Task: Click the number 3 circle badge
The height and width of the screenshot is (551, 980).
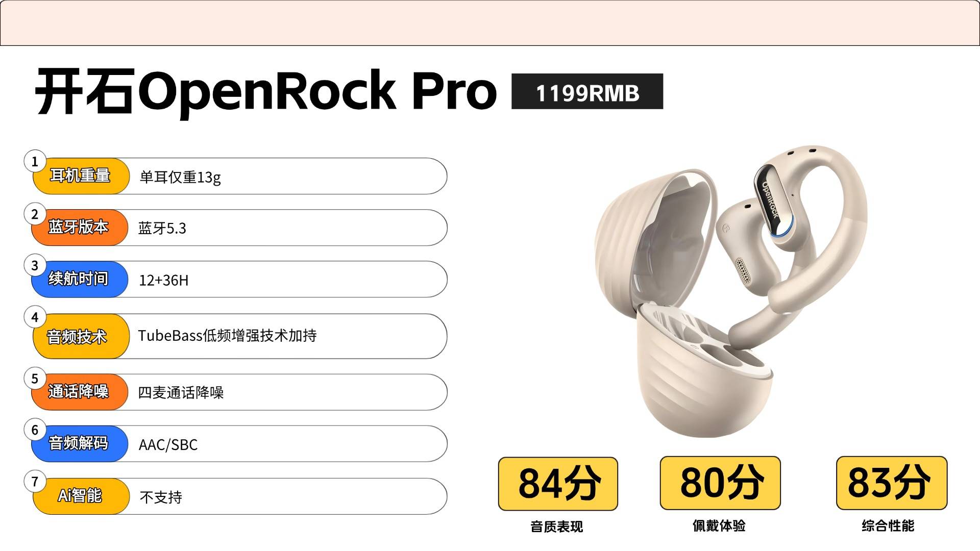Action: point(35,266)
